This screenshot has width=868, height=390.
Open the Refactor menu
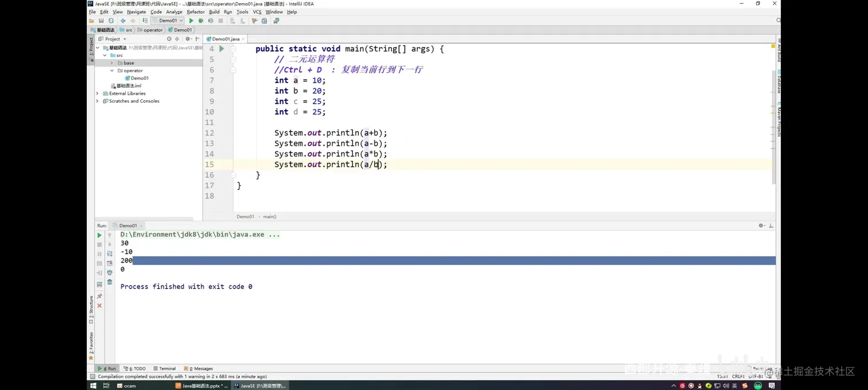click(x=195, y=11)
